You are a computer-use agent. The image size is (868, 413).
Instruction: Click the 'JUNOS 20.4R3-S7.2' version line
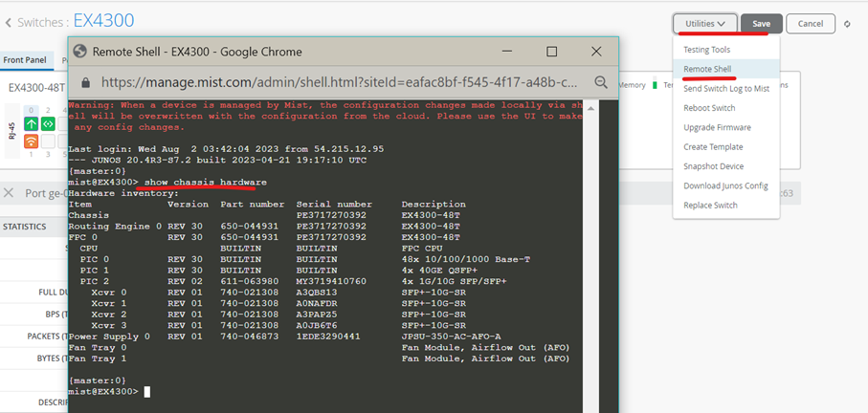(217, 160)
